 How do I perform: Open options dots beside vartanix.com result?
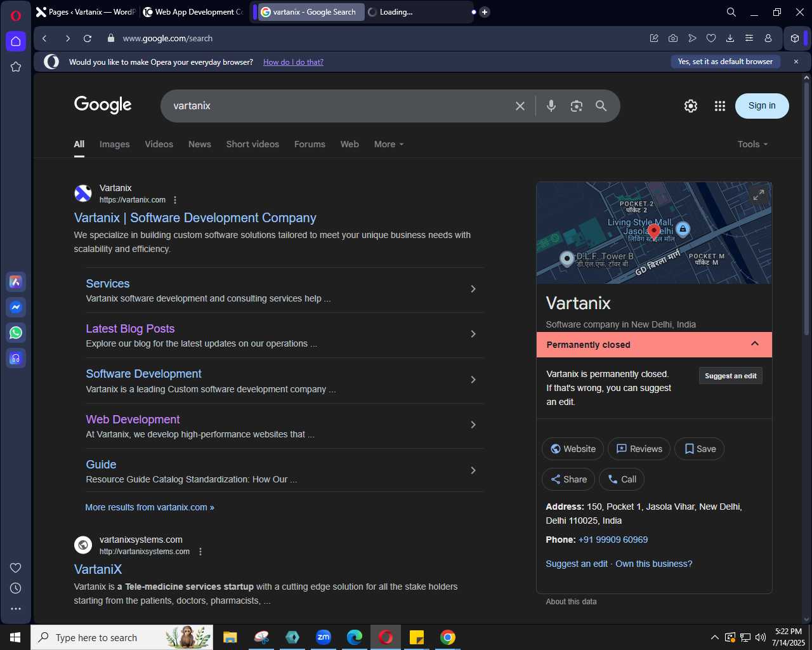[x=175, y=200]
